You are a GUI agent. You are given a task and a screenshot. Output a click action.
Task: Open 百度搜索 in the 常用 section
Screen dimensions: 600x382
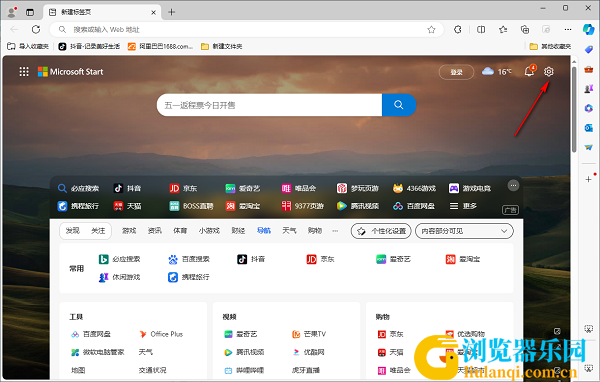pos(189,260)
